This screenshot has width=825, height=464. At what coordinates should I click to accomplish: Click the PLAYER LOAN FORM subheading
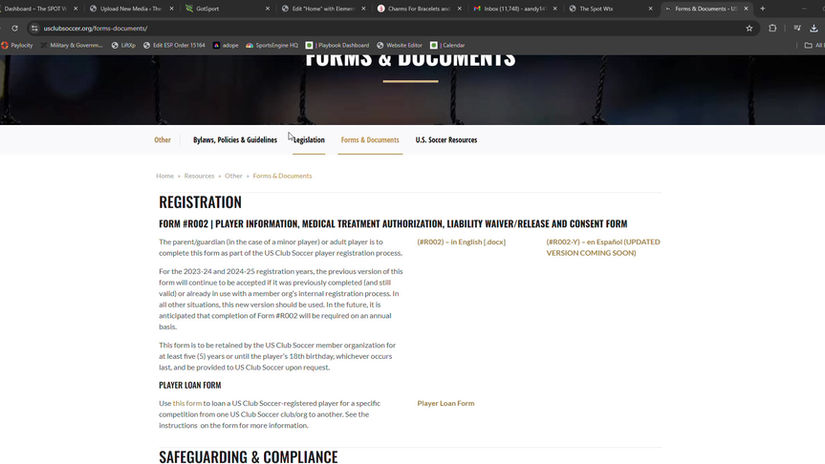(190, 385)
